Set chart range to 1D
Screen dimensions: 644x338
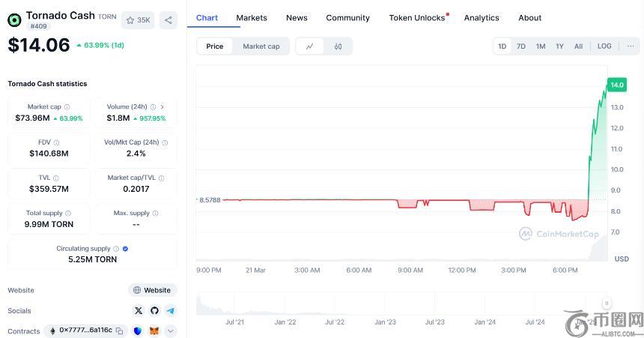pyautogui.click(x=502, y=46)
